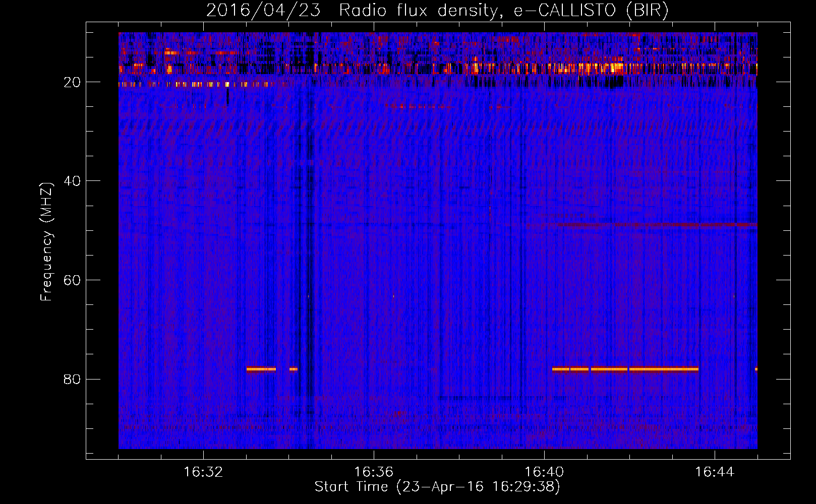Click the 16:36 time tick label
Screen dimensions: 816x504
[374, 472]
